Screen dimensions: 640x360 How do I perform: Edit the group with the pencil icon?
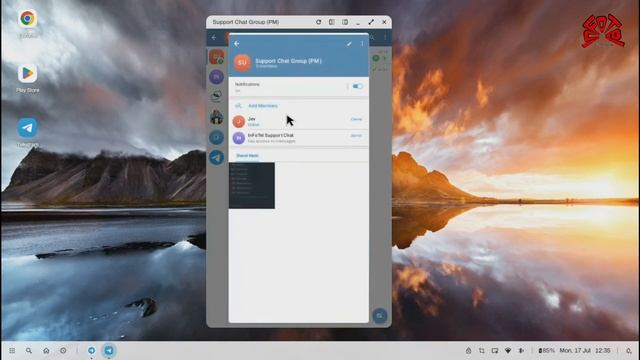pyautogui.click(x=349, y=44)
